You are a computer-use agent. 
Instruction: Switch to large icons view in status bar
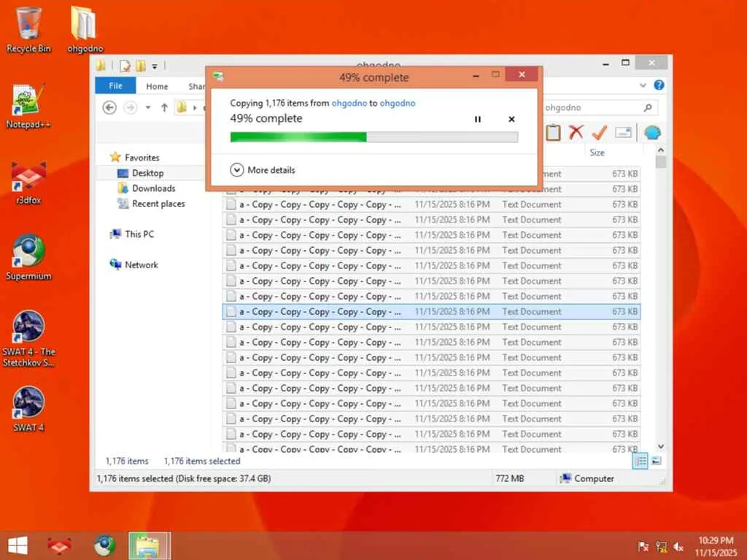[657, 461]
